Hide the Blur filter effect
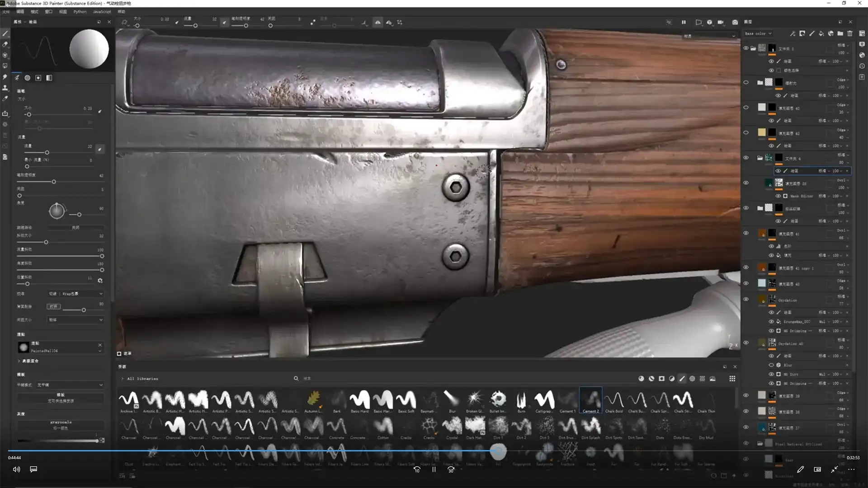 pyautogui.click(x=771, y=365)
